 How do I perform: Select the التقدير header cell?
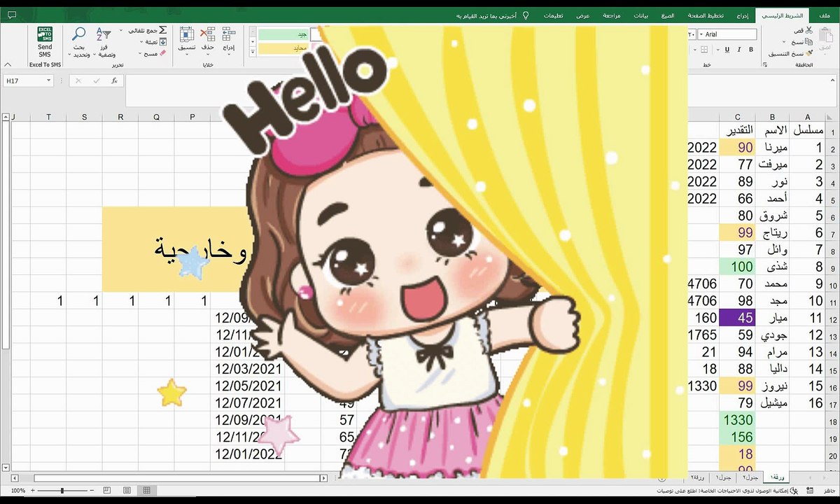[x=737, y=130]
